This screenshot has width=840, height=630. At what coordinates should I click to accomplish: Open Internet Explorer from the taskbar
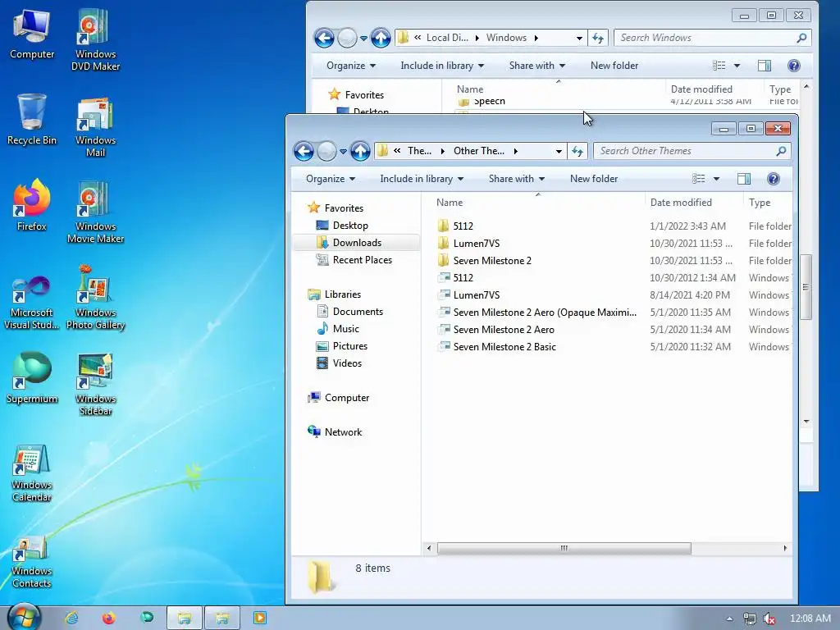[71, 618]
